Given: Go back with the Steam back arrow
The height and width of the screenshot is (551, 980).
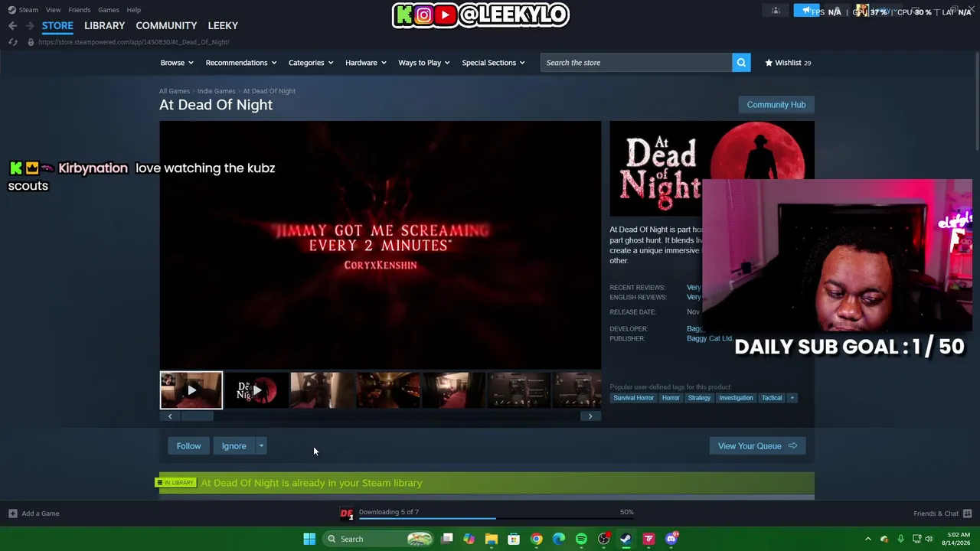Looking at the screenshot, I should pos(12,25).
